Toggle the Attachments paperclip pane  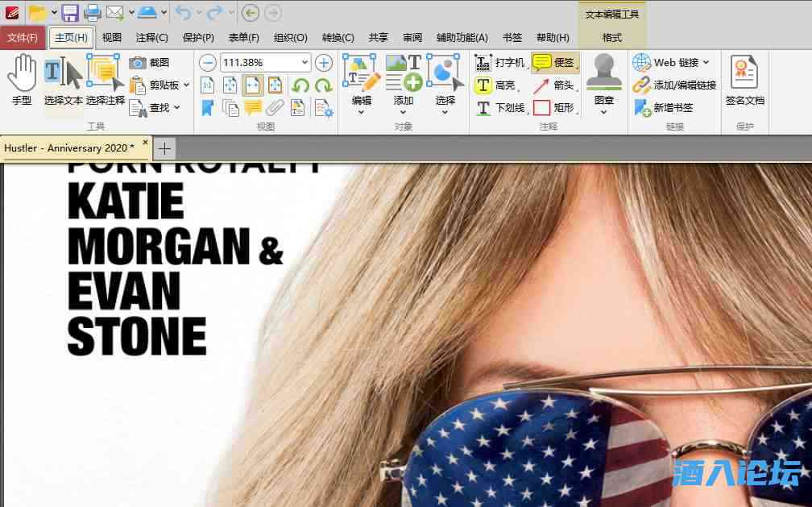[x=275, y=108]
